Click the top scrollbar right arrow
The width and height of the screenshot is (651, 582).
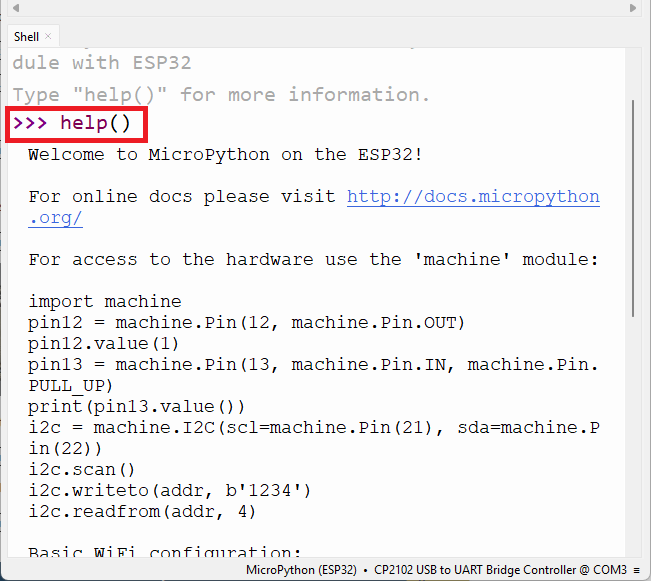(631, 7)
